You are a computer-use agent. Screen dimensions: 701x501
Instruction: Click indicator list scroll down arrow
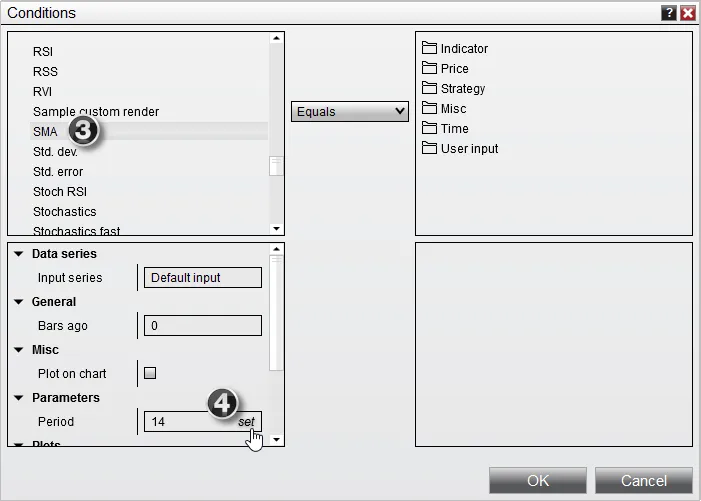coord(276,229)
